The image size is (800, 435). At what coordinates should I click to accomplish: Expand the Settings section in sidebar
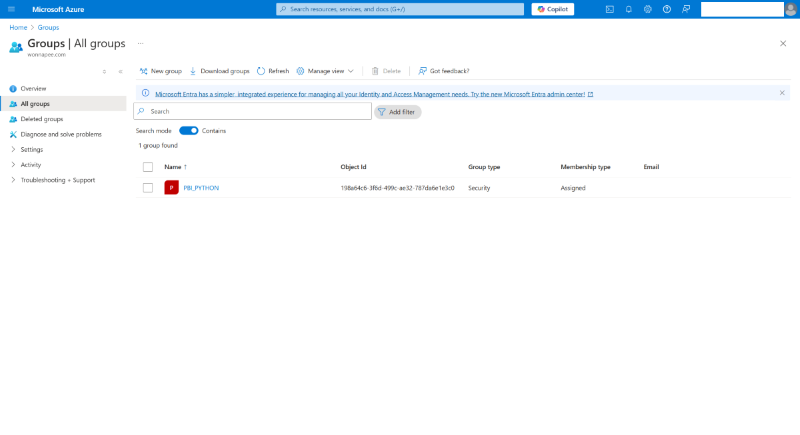tap(13, 149)
